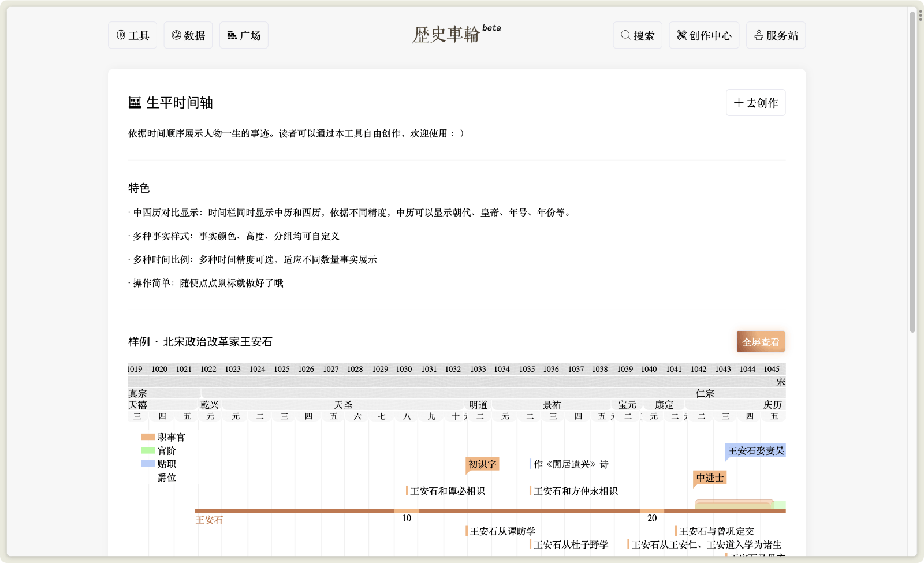
Task: Open the 广场 menu item
Action: pyautogui.click(x=244, y=35)
